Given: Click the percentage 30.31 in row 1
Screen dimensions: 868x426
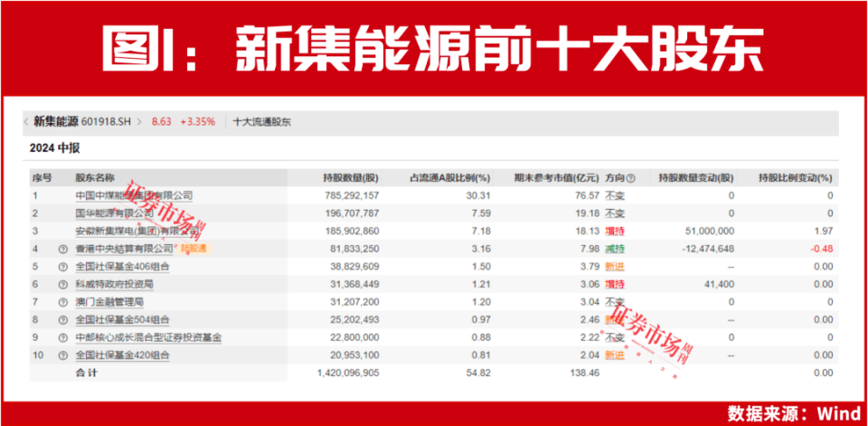Looking at the screenshot, I should (480, 195).
